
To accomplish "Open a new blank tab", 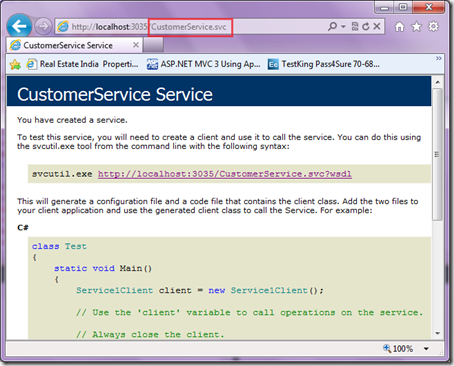I will tap(153, 45).
